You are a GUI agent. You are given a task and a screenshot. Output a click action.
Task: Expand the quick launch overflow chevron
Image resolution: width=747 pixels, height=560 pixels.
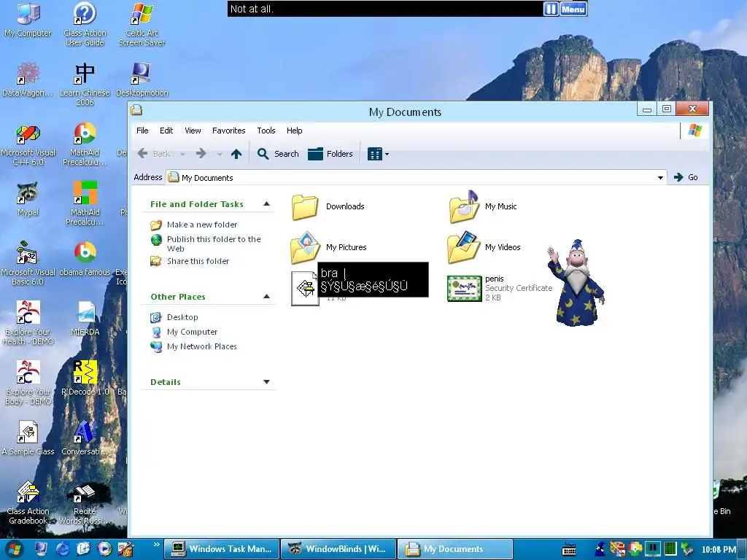(156, 544)
